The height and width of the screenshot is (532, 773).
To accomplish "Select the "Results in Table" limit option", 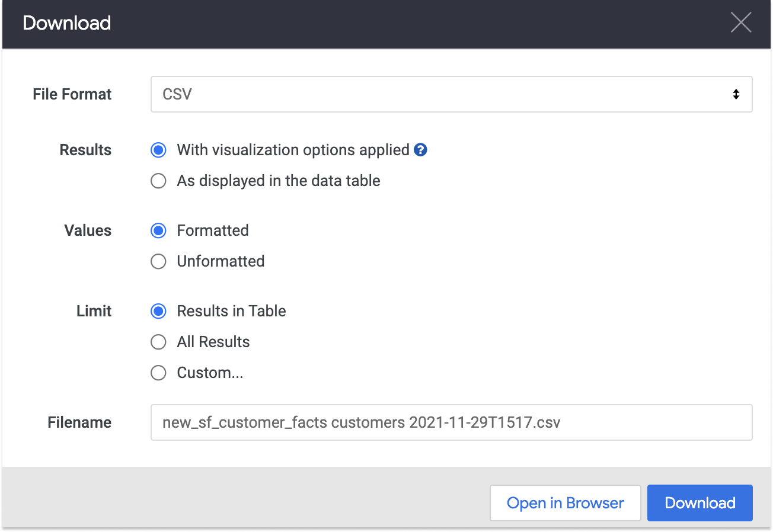I will pos(158,312).
